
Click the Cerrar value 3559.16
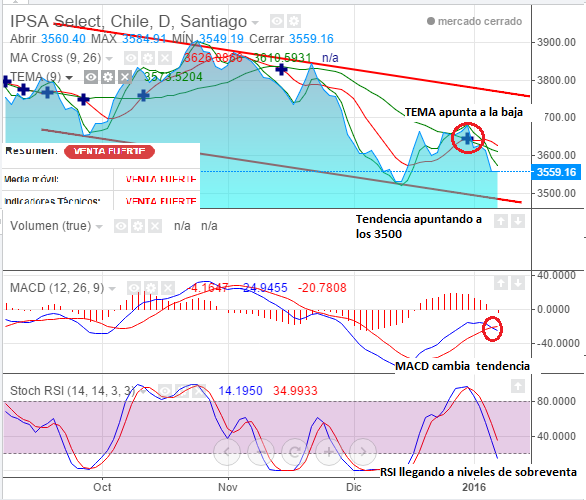(311, 39)
